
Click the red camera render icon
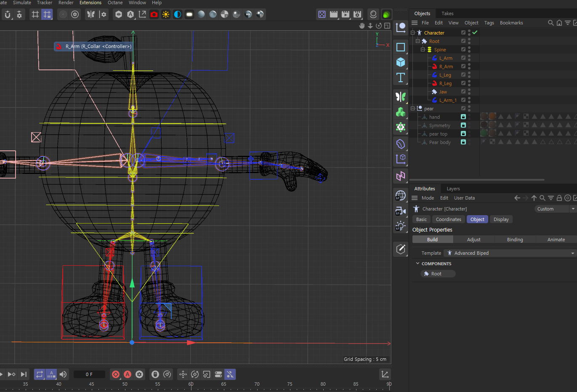pyautogui.click(x=154, y=15)
